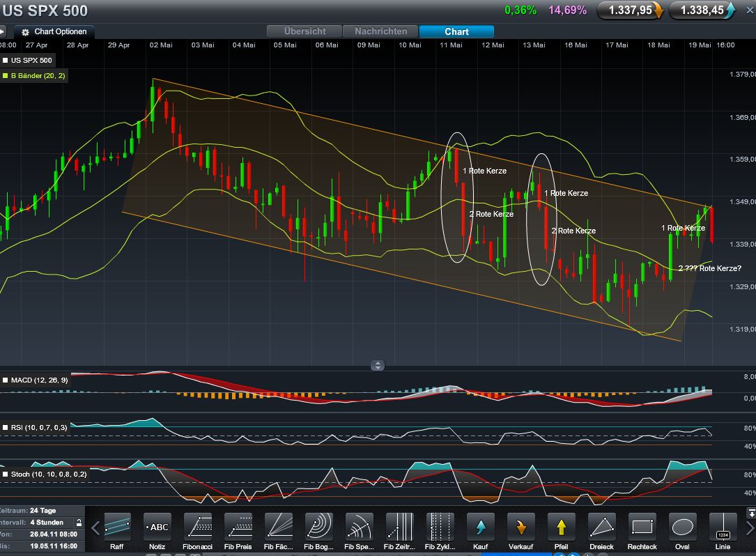Click the top '1 Rote Kerze' annotation
756x556 pixels.
(x=484, y=171)
